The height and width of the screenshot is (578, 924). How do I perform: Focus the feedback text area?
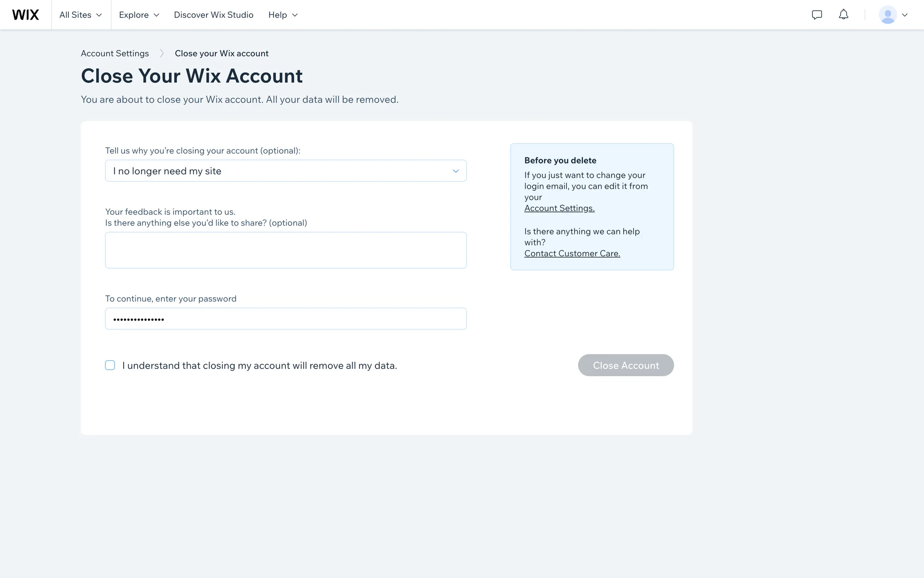(x=286, y=250)
